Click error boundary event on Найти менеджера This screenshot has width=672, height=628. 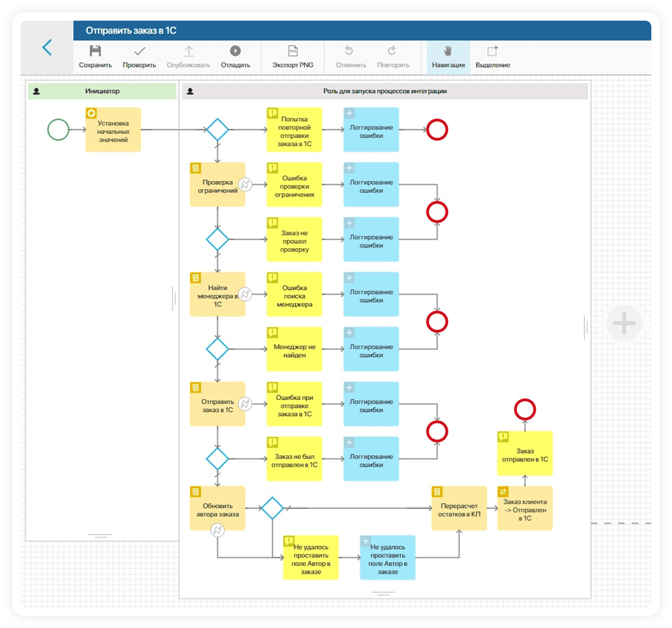(245, 294)
